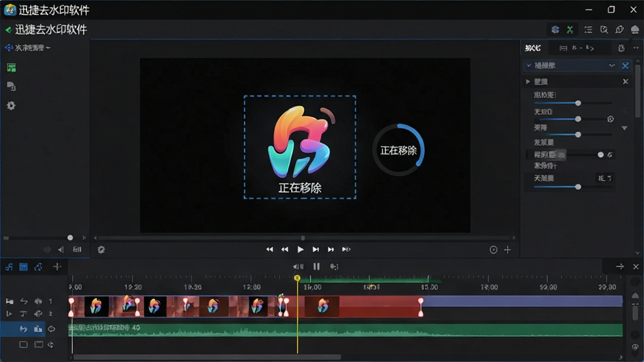Click the tag icon in header toolbar

tap(619, 30)
